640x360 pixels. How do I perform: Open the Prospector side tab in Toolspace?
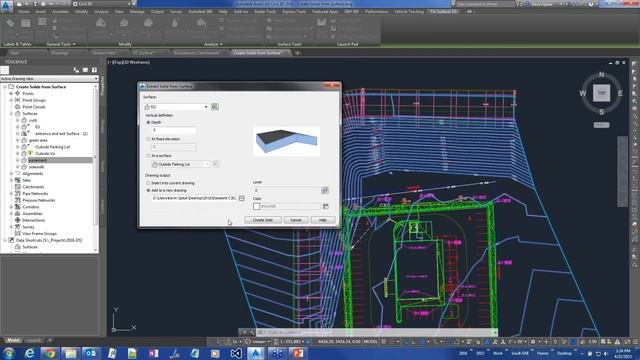(102, 86)
